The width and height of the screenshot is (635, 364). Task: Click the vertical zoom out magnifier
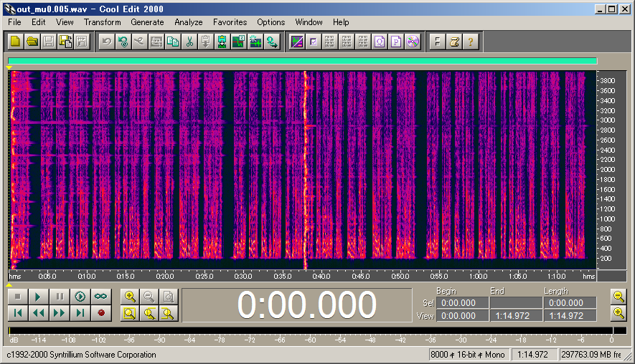point(618,297)
